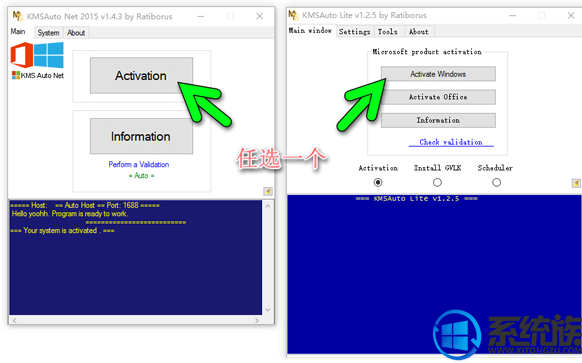The width and height of the screenshot is (582, 363).
Task: Click 'KMSAuto Lite v1.2.5' console header text
Action: pos(416,199)
